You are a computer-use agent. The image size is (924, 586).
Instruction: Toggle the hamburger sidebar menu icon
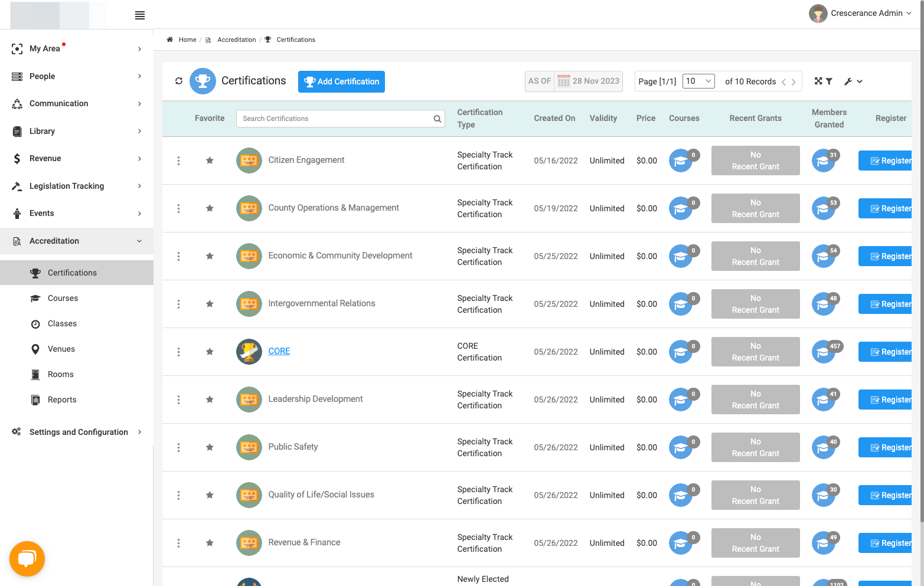click(x=140, y=15)
